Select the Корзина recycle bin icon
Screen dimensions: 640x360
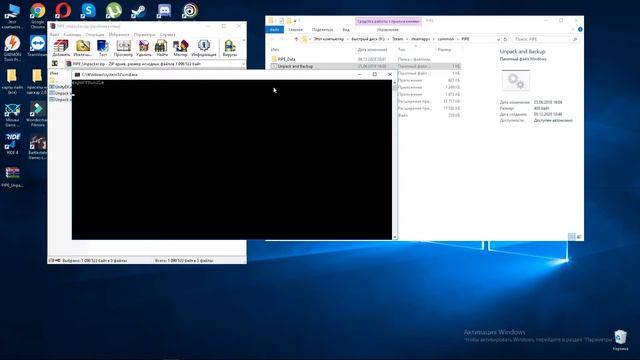click(620, 340)
